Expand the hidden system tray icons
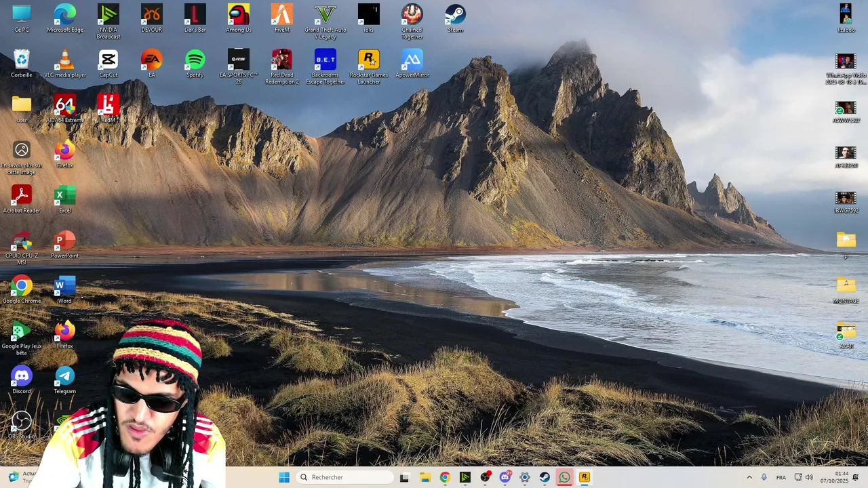 point(749,477)
